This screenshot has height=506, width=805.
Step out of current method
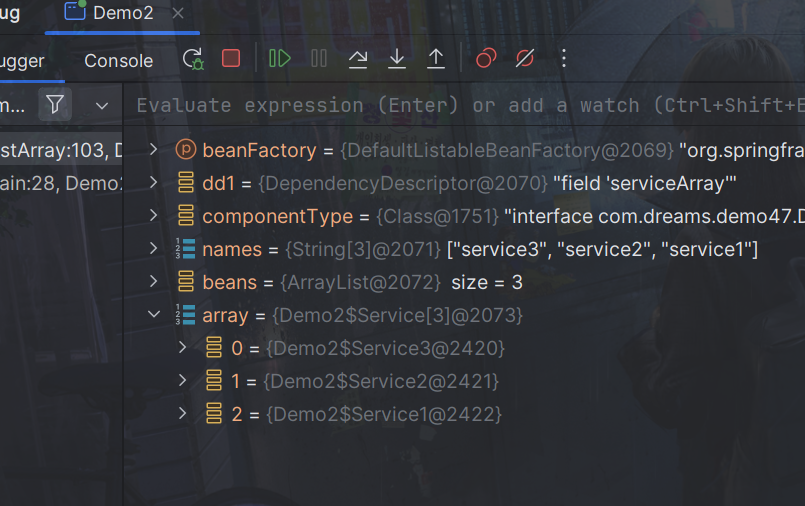coord(436,59)
